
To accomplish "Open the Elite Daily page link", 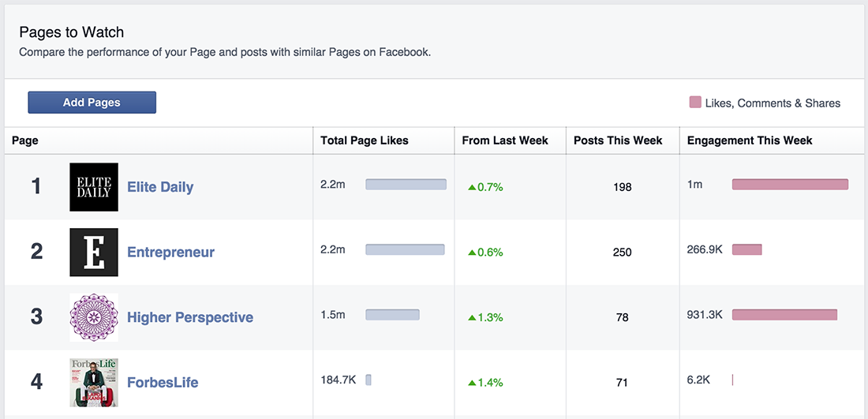I will point(160,186).
